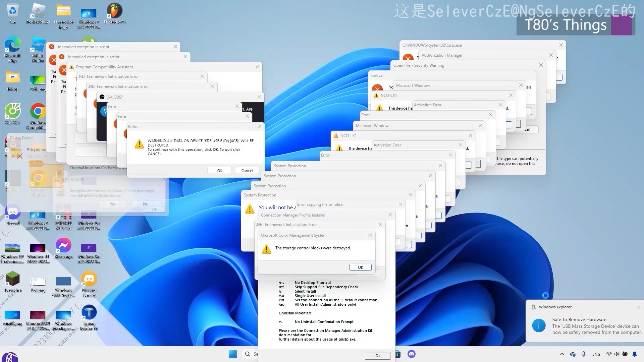Click Cancel in the Rufus warning dialog
Image resolution: width=644 pixels, height=362 pixels.
coord(247,171)
